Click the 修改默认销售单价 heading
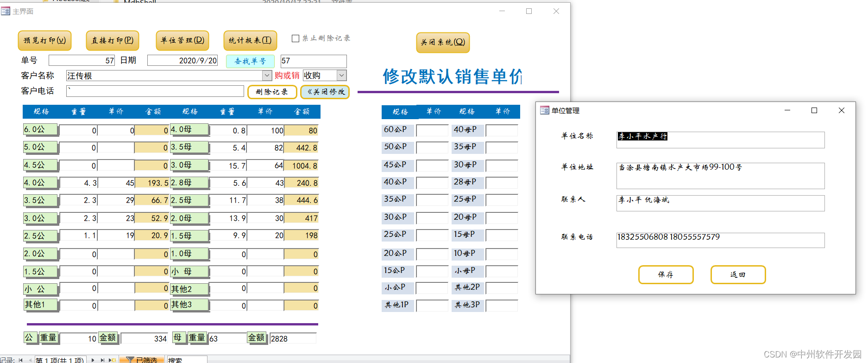Screen dimensions: 868x363 coord(453,76)
